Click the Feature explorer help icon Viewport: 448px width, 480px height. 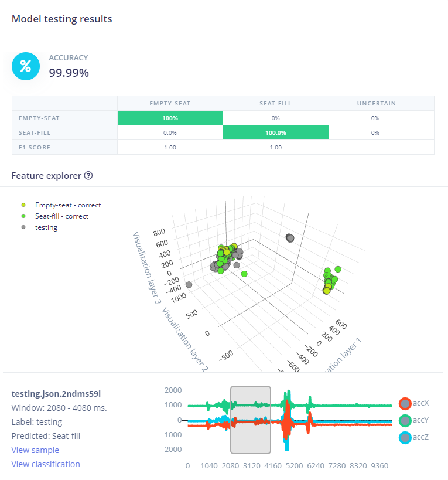[x=88, y=175]
